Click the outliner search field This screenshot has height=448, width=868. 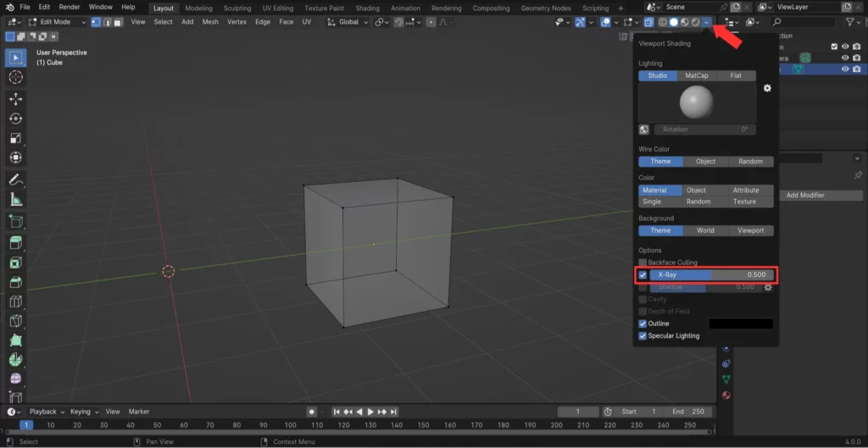coord(803,22)
